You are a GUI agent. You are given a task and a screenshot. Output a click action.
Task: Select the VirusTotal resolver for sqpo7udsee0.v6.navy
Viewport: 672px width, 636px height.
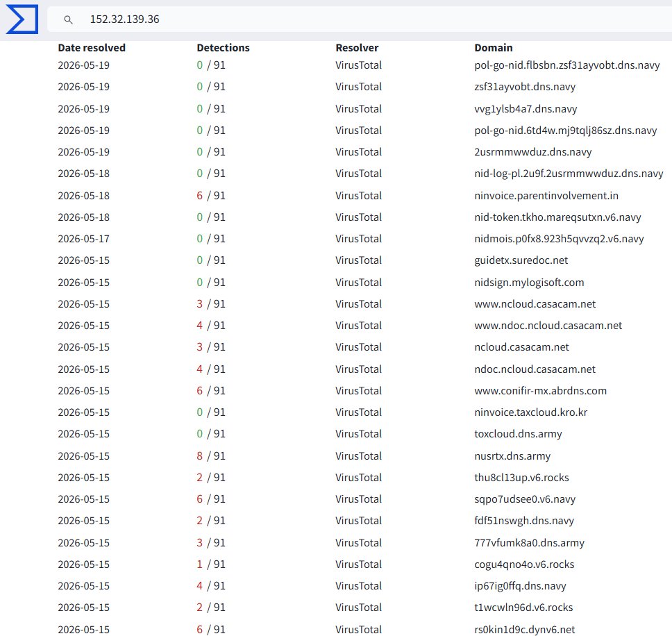(x=358, y=499)
